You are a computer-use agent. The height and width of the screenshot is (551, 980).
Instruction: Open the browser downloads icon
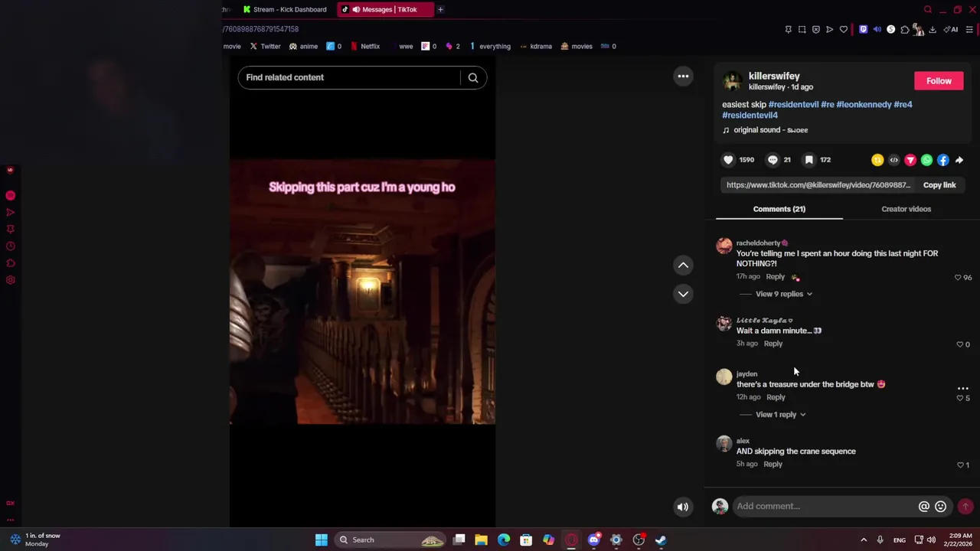(933, 29)
